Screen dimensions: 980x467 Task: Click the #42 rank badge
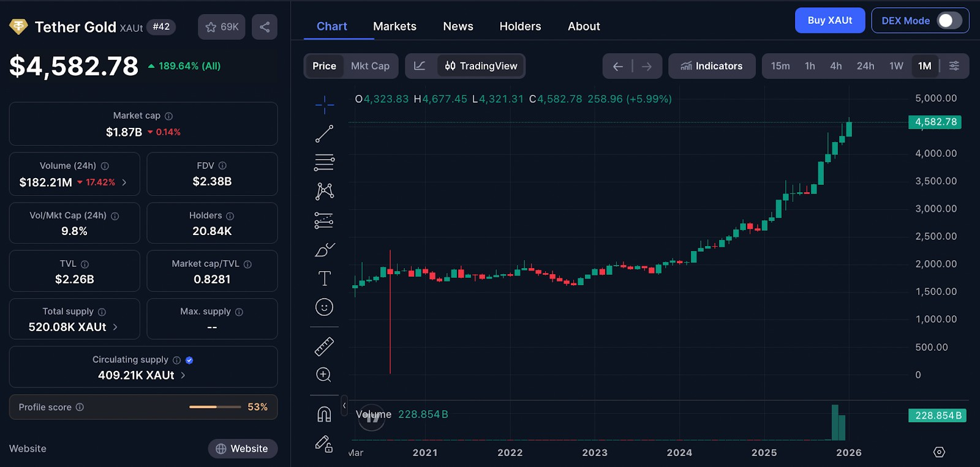(161, 27)
